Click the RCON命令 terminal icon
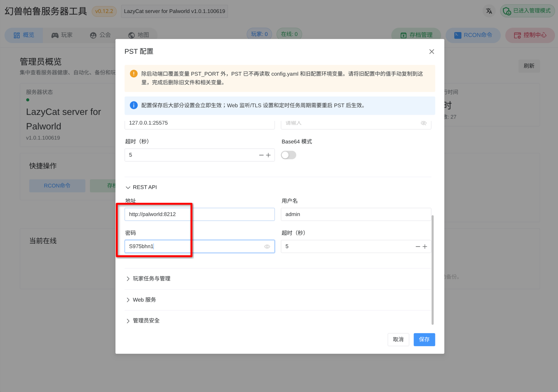Image resolution: width=558 pixels, height=392 pixels. coord(458,35)
